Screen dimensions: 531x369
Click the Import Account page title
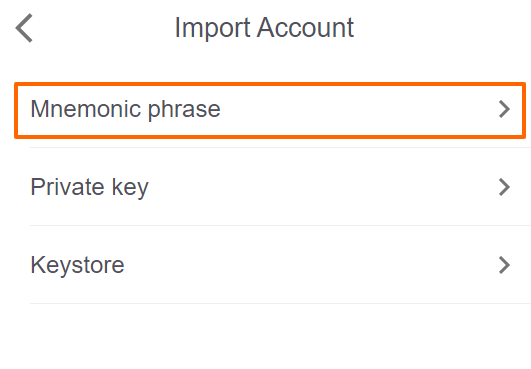click(264, 28)
